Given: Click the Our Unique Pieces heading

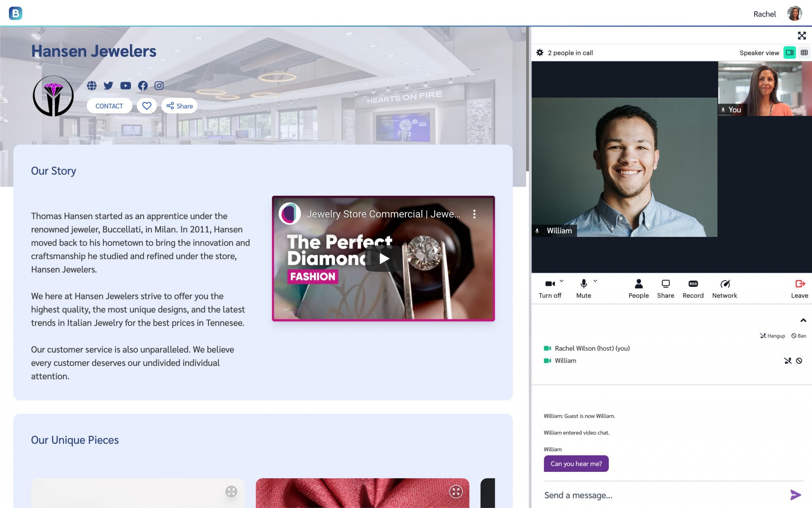Looking at the screenshot, I should coord(75,440).
